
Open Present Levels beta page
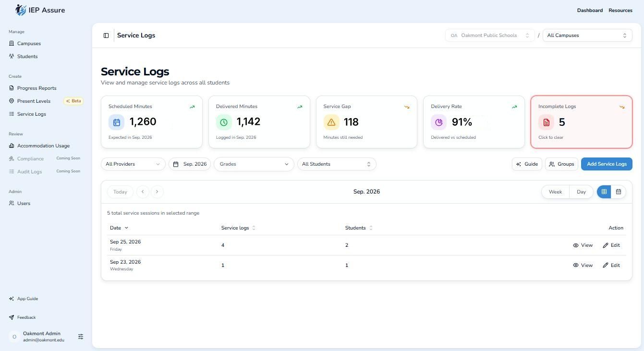34,101
